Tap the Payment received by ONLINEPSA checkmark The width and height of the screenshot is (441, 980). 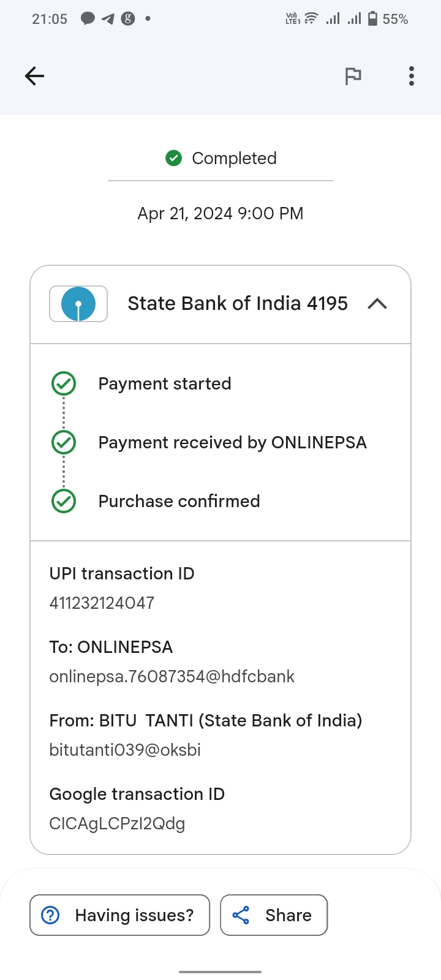coord(64,442)
